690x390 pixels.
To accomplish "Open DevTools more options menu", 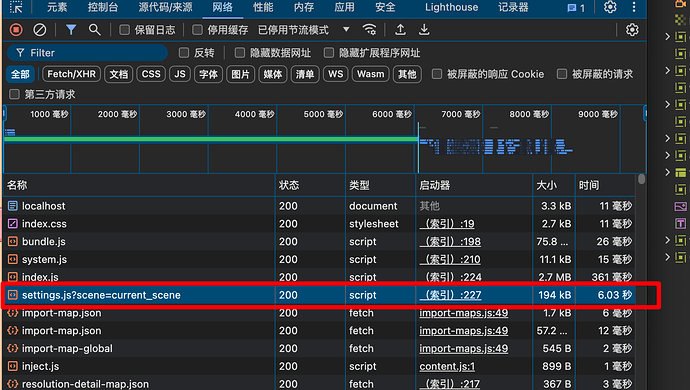I will [634, 7].
